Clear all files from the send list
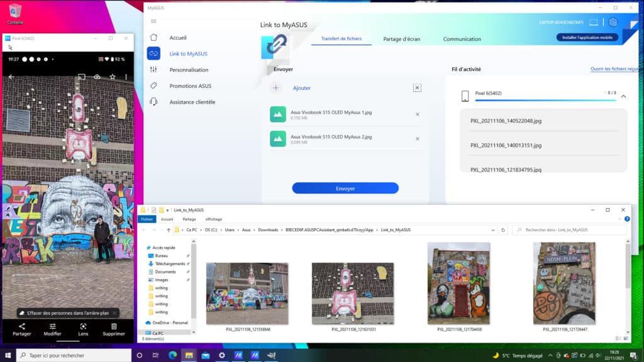Image resolution: width=644 pixels, height=362 pixels. (x=417, y=88)
